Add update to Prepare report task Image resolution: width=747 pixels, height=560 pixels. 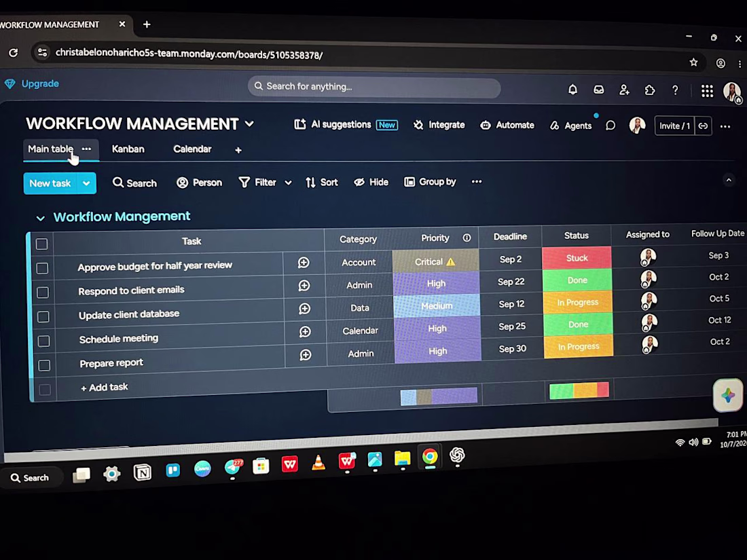(306, 355)
